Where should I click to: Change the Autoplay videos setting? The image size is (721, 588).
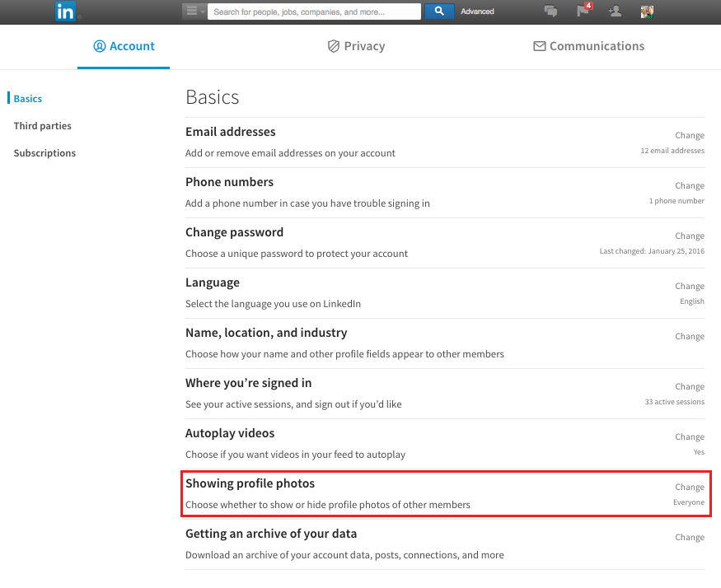pos(689,436)
